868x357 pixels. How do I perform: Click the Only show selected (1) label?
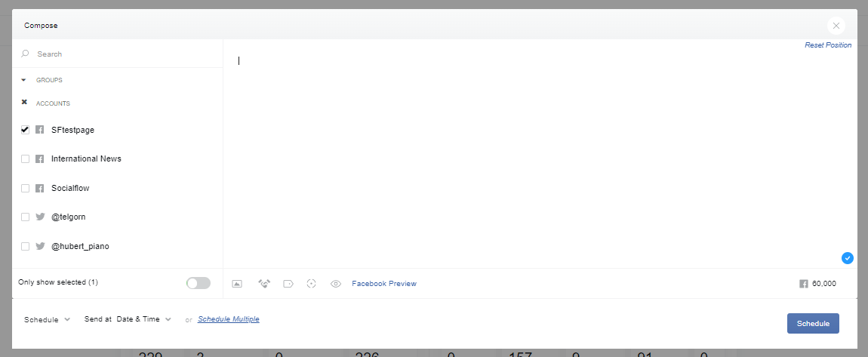pos(58,282)
